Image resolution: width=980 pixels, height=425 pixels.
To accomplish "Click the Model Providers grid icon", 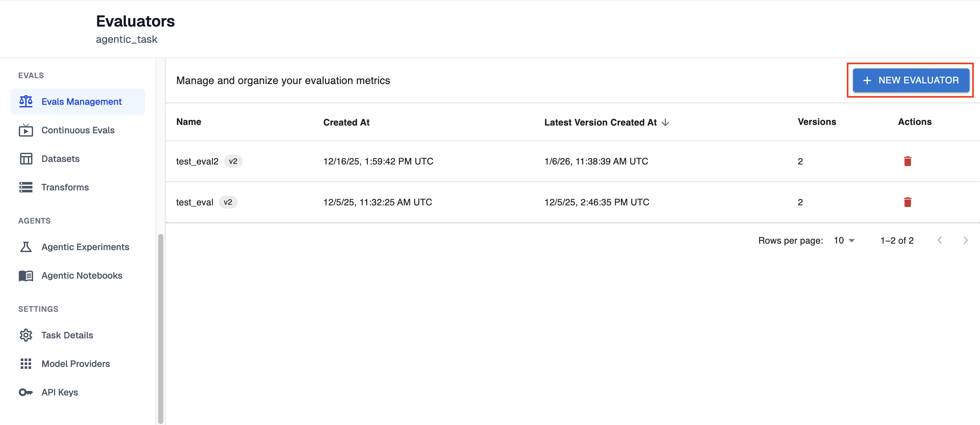I will 26,364.
